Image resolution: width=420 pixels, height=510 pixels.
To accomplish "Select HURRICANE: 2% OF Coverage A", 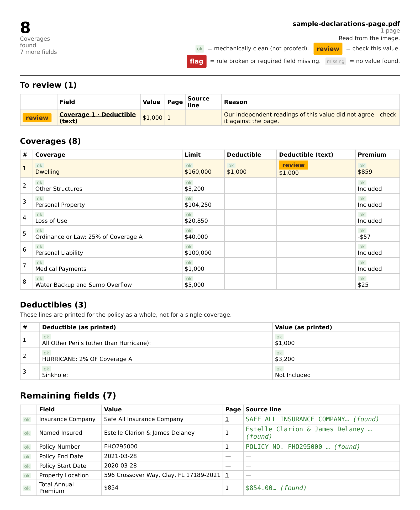I will click(87, 359).
